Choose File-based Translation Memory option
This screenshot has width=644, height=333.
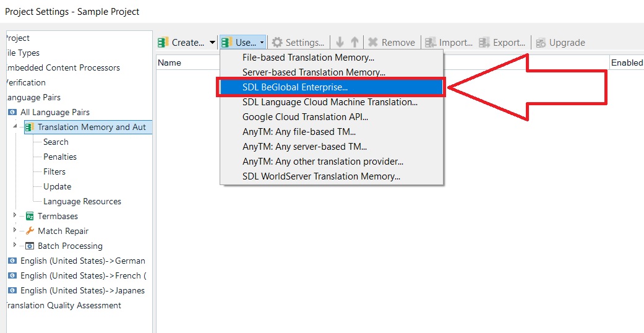308,58
